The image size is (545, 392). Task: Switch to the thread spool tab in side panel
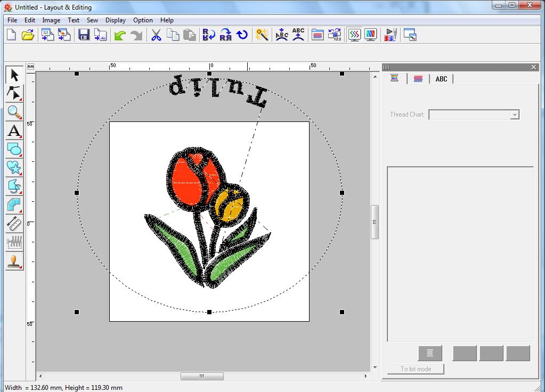click(x=394, y=78)
